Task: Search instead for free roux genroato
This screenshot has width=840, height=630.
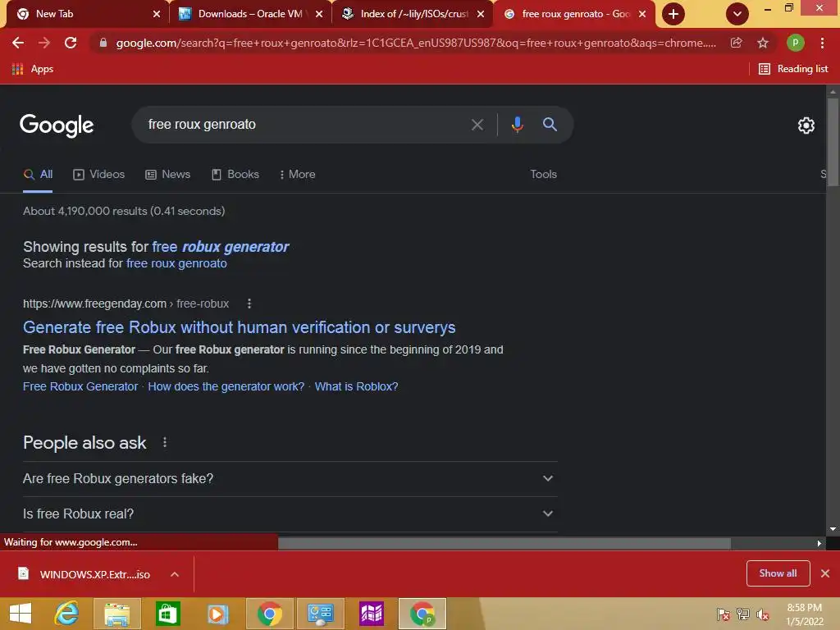Action: click(x=176, y=263)
